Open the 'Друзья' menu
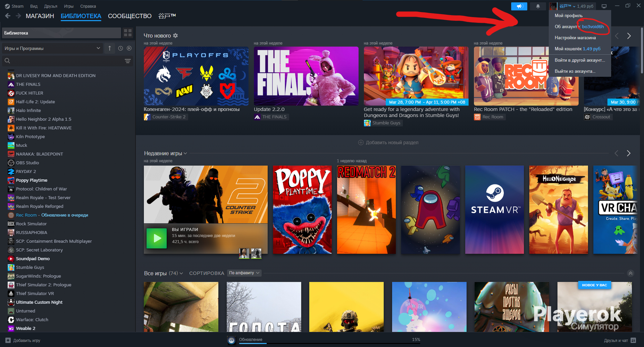 (x=51, y=6)
